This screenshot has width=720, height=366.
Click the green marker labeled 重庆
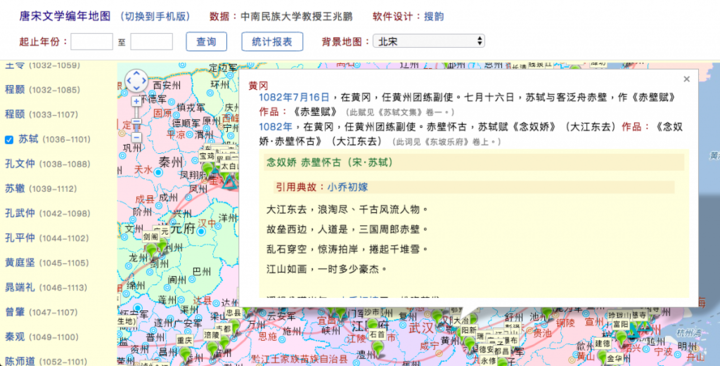[x=185, y=354]
